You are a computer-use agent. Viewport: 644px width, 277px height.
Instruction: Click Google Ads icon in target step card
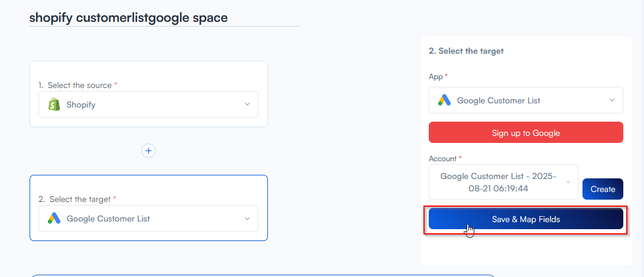click(54, 219)
